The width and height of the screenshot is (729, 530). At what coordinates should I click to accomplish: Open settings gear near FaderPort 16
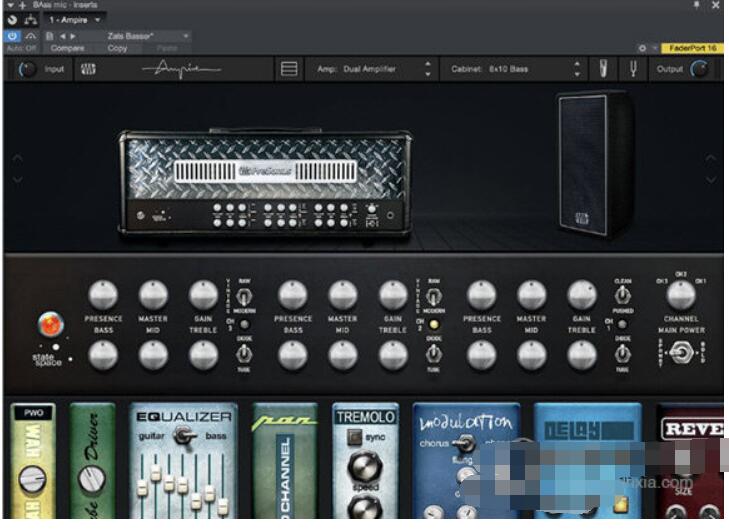click(642, 48)
